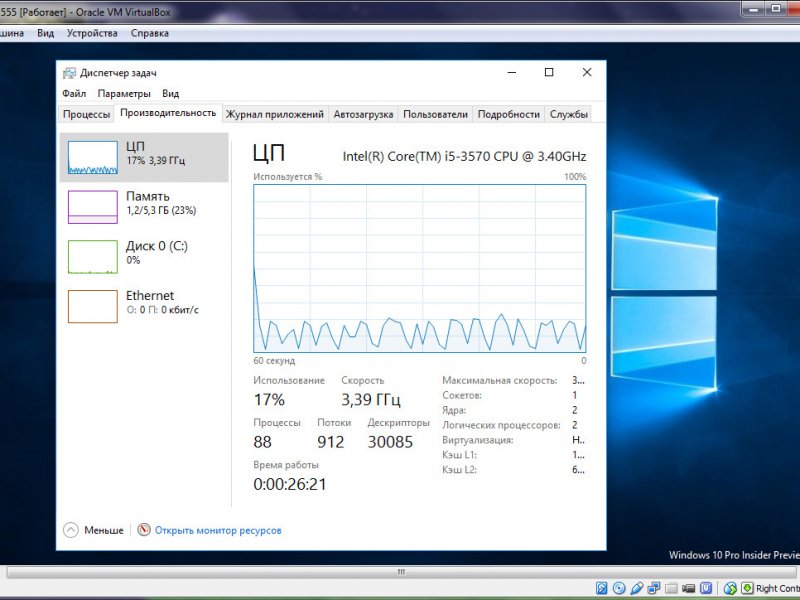Click the Кэш L1 label
This screenshot has width=800, height=600.
(x=459, y=455)
